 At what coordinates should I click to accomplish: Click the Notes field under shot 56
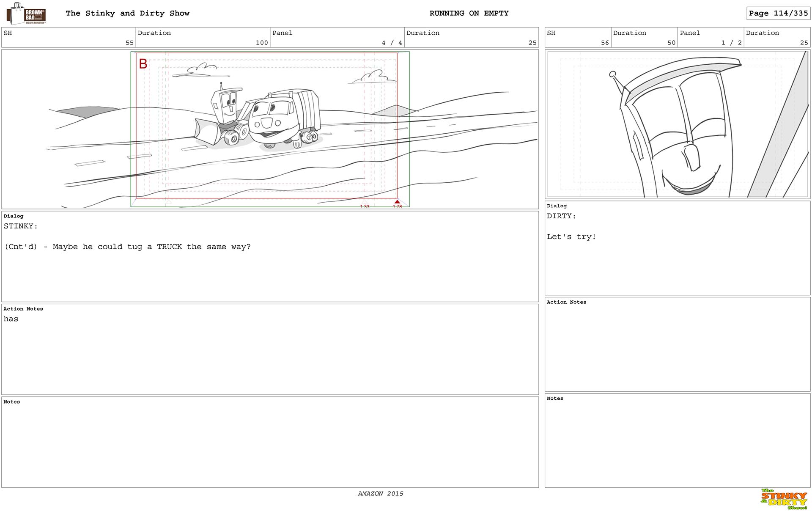pos(678,440)
